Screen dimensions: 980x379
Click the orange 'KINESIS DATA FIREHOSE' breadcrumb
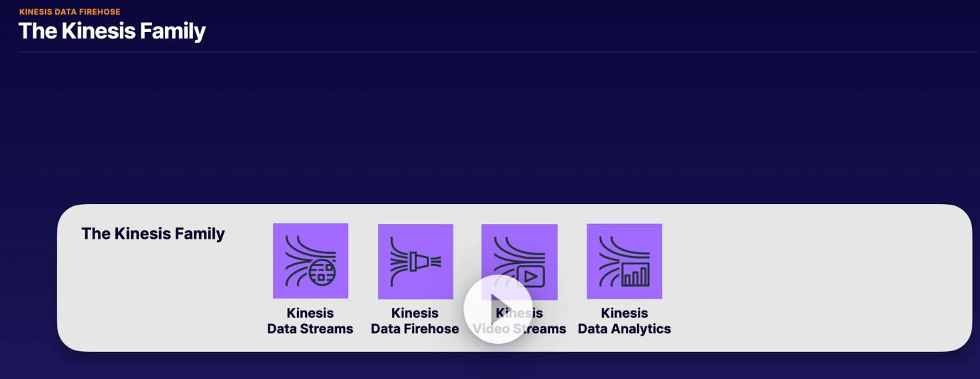click(70, 12)
